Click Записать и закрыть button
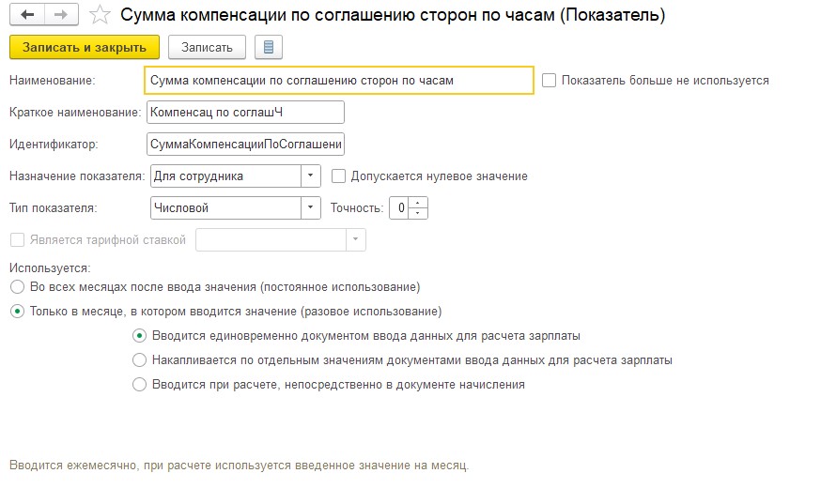Image resolution: width=821 pixels, height=504 pixels. 85,47
